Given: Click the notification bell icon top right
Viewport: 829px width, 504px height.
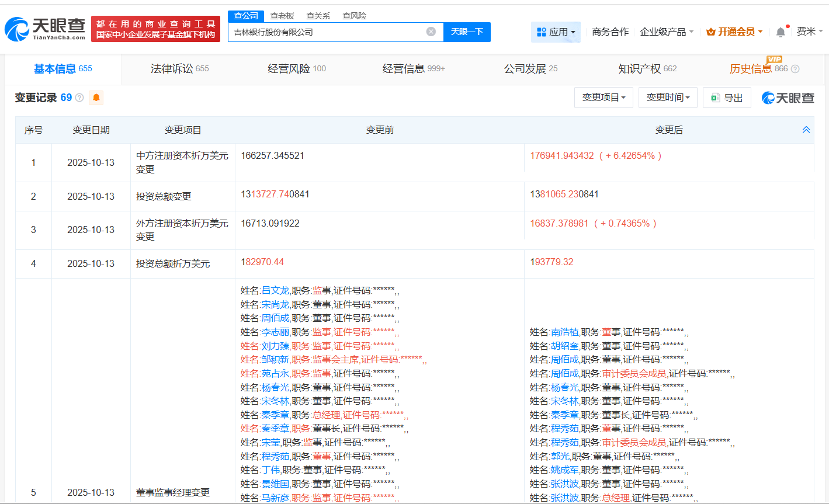Looking at the screenshot, I should pyautogui.click(x=779, y=32).
